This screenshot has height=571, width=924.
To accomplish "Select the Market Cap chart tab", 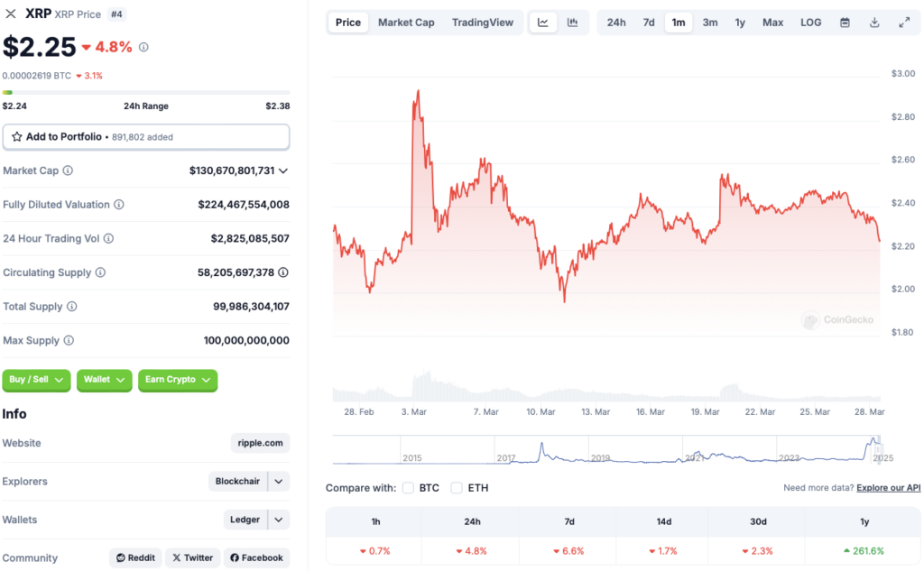I will coord(406,22).
